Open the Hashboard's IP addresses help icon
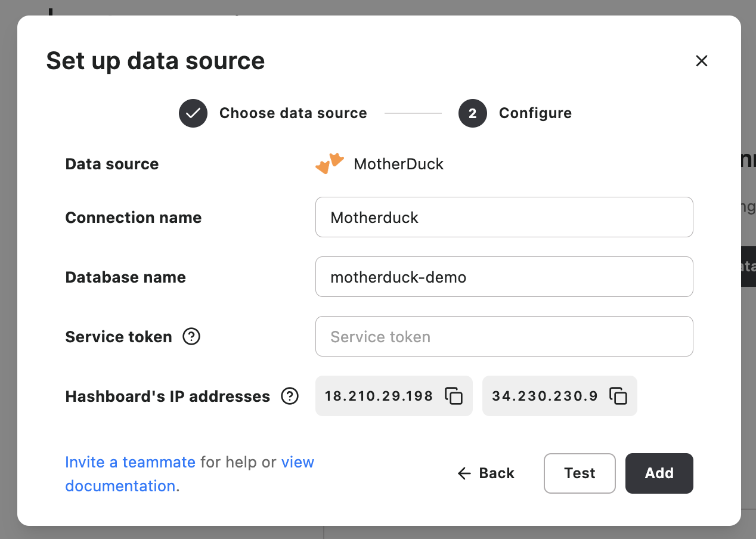756x539 pixels. [x=290, y=396]
